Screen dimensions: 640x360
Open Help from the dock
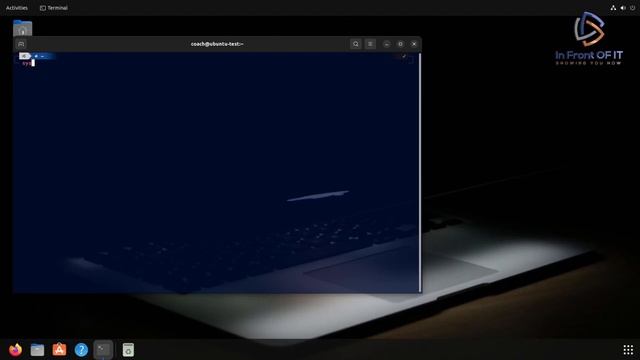81,350
